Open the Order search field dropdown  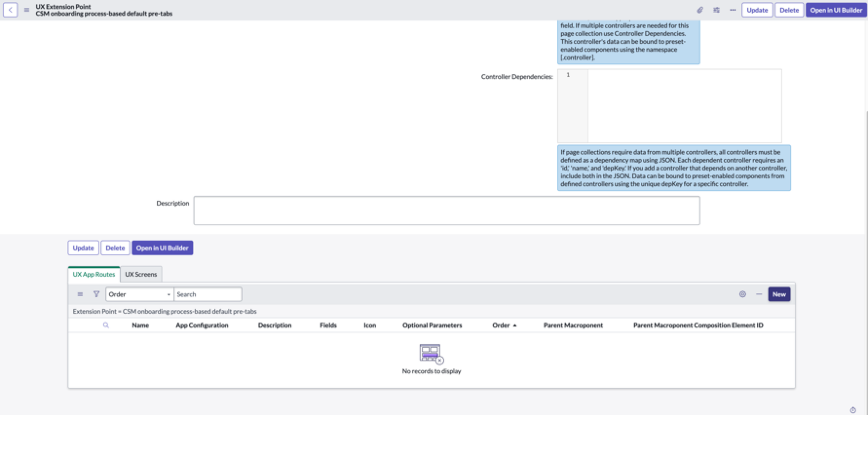pos(139,294)
